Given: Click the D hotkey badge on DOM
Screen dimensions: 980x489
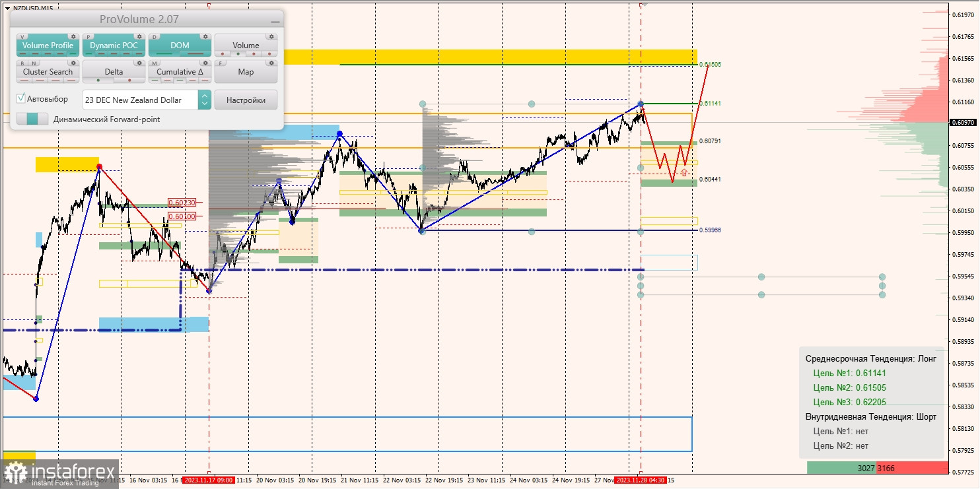Looking at the screenshot, I should coord(155,37).
